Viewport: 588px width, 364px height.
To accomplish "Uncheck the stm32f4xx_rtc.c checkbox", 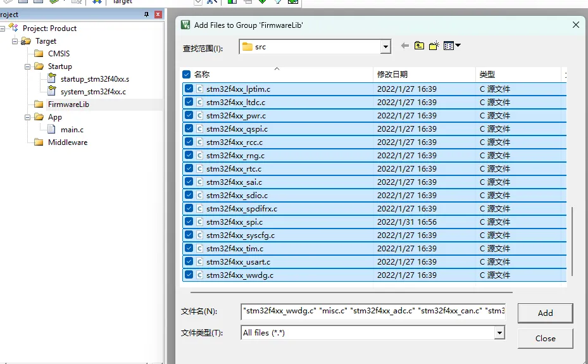I will tap(189, 168).
